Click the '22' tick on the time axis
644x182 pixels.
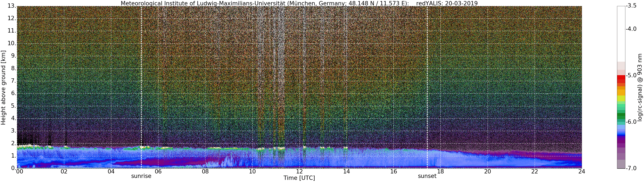(534, 172)
